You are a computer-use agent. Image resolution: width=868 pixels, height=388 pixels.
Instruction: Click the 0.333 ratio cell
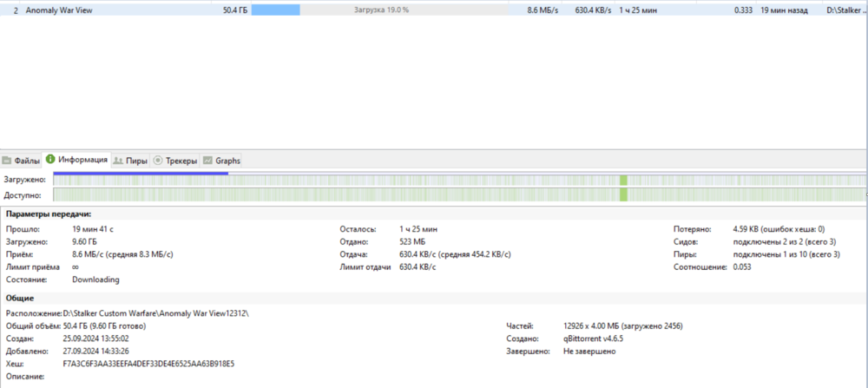click(743, 10)
